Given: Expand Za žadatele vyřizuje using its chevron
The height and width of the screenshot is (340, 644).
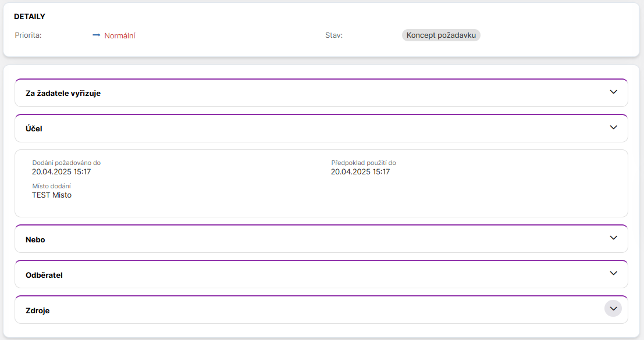Looking at the screenshot, I should [x=613, y=92].
